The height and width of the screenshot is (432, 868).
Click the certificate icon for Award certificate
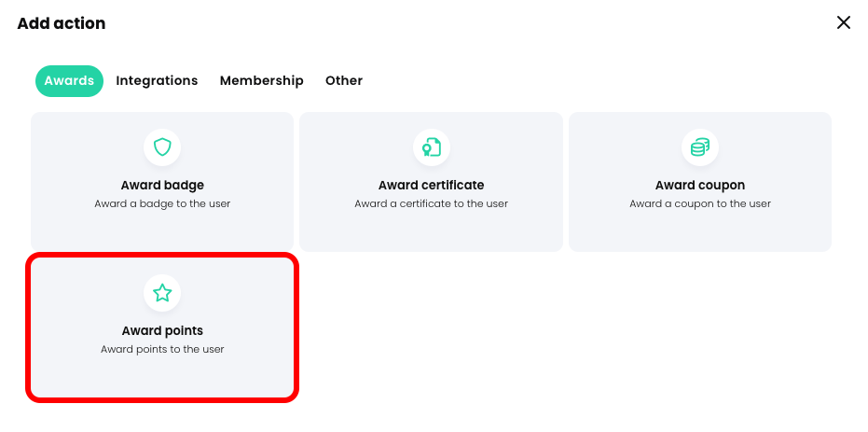pos(431,147)
